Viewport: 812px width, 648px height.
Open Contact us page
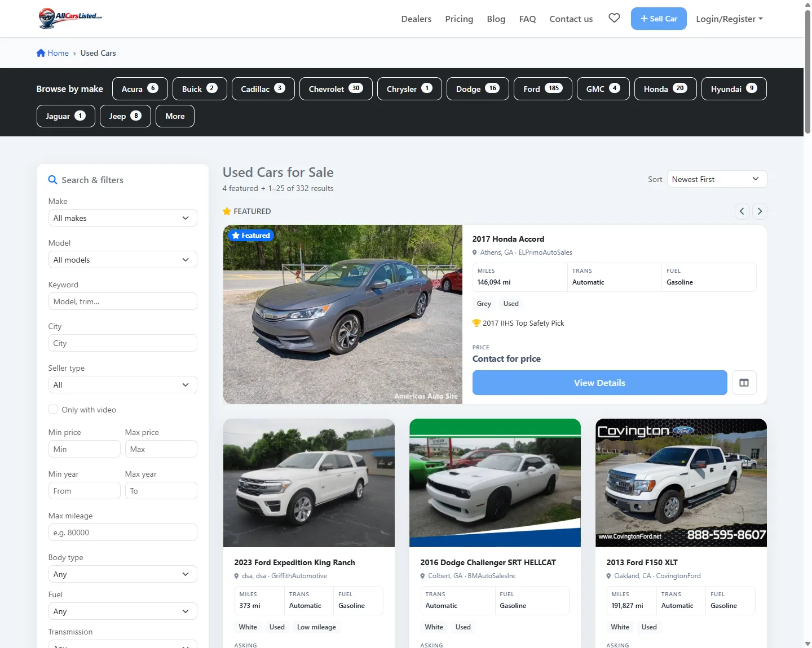coord(571,19)
